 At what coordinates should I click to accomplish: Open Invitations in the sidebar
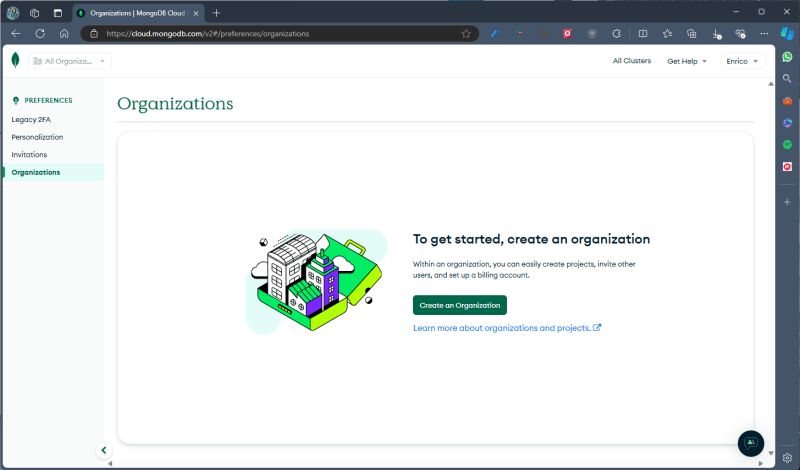point(29,154)
